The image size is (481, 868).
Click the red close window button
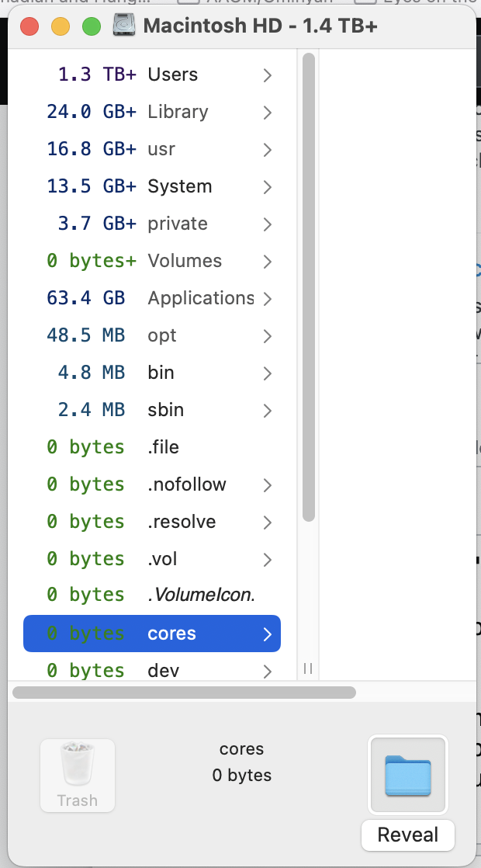coord(29,26)
